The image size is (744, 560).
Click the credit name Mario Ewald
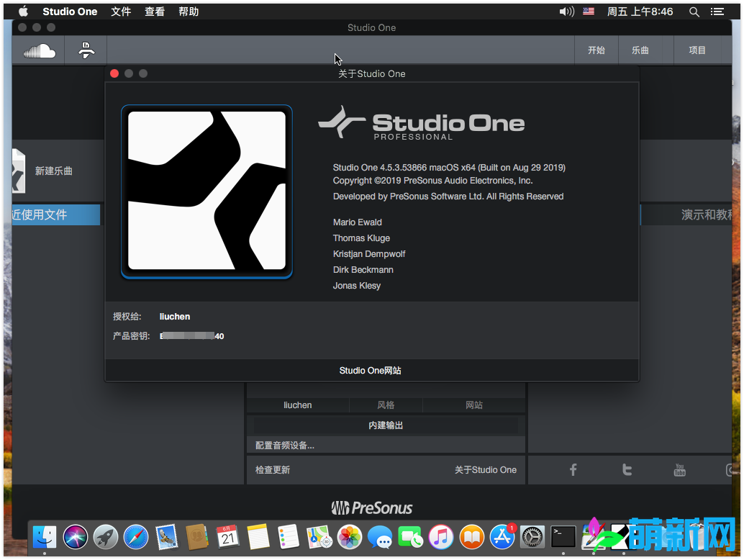pyautogui.click(x=358, y=222)
